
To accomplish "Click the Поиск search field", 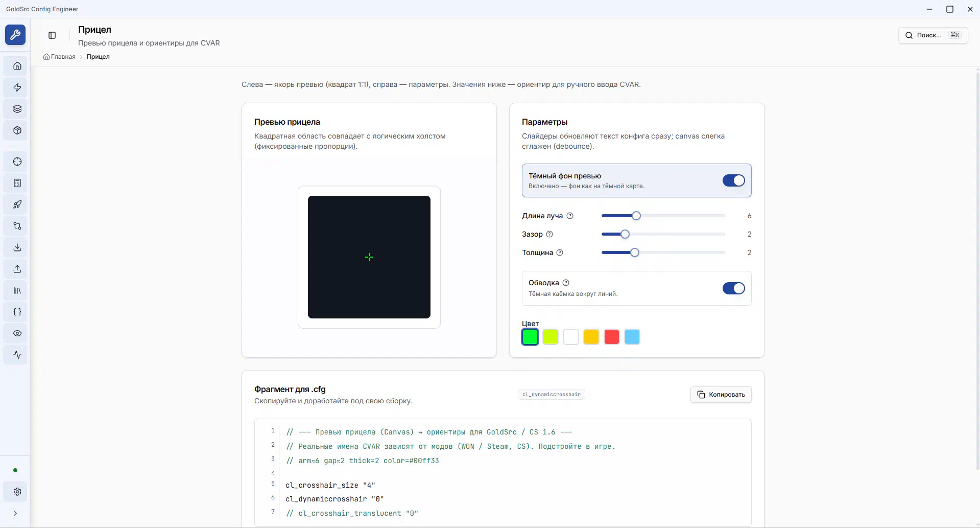I will click(933, 35).
